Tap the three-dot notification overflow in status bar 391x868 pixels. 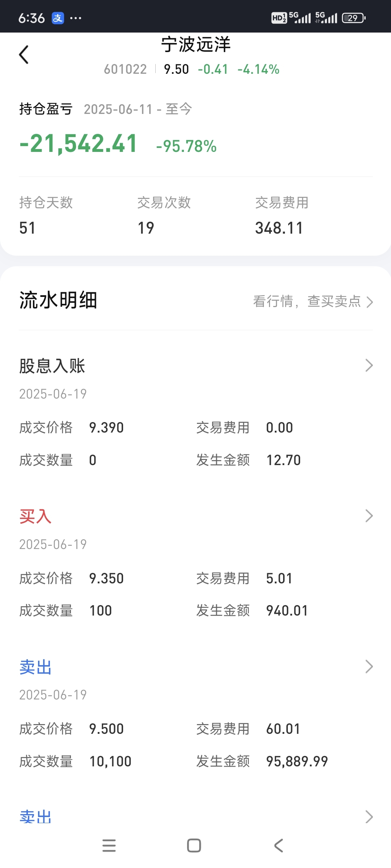[x=76, y=18]
